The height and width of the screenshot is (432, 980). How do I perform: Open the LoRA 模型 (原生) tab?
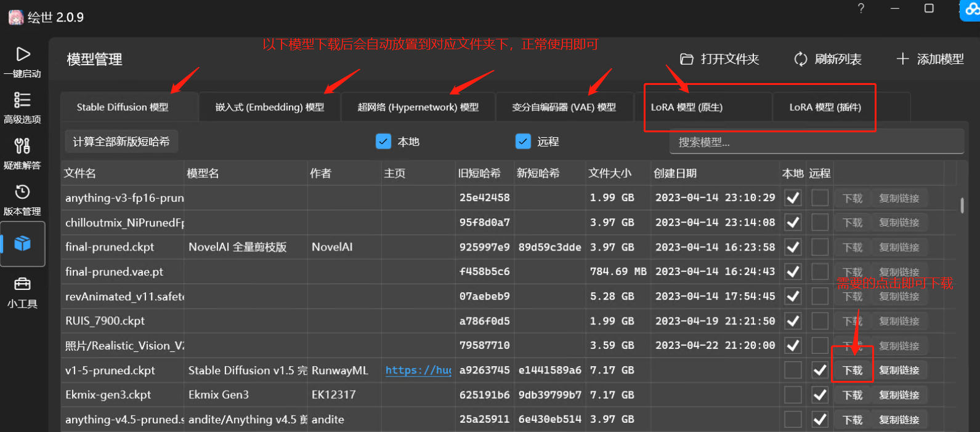click(687, 107)
